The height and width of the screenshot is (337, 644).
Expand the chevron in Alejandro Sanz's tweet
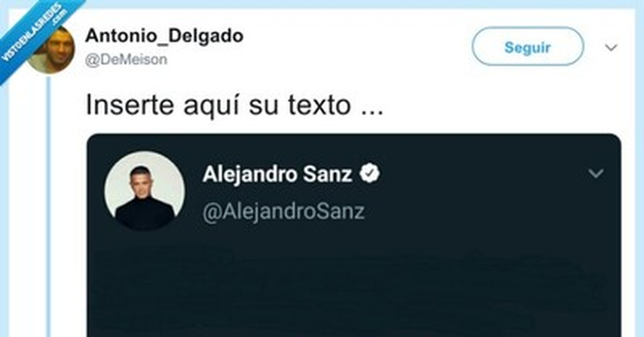[x=596, y=173]
